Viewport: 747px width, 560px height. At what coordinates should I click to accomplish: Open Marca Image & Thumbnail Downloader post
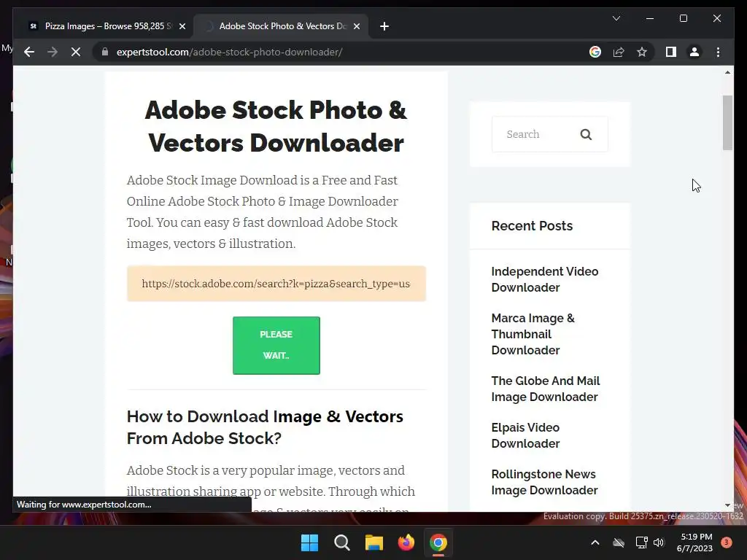[x=533, y=334]
